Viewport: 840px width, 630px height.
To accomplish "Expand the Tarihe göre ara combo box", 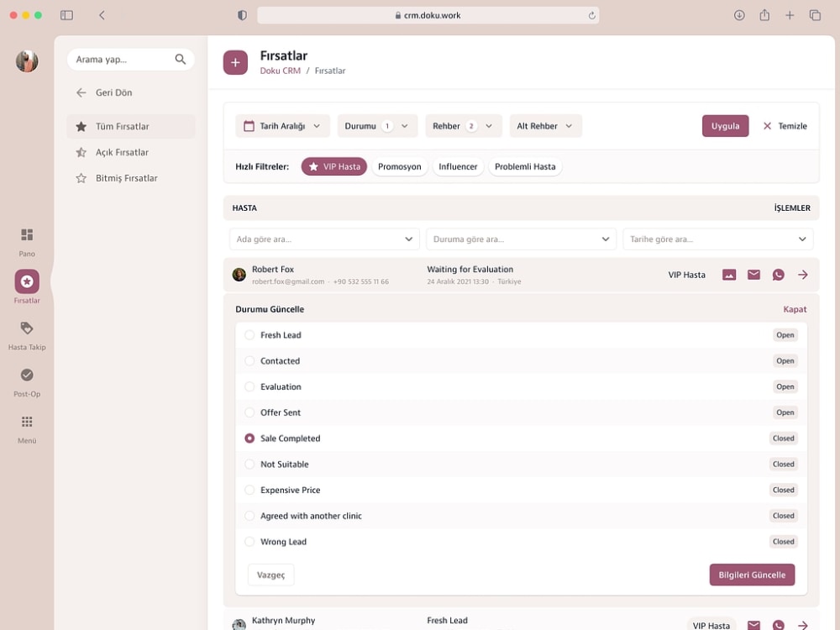I will point(718,239).
